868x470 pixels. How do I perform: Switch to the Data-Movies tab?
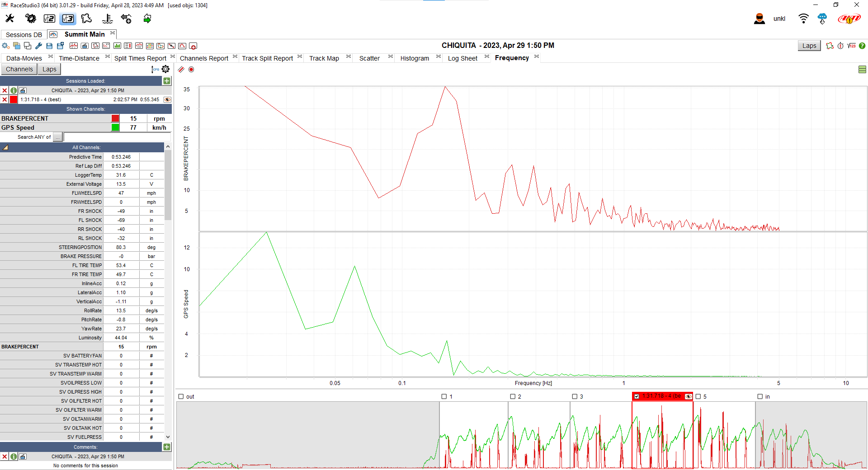(24, 58)
